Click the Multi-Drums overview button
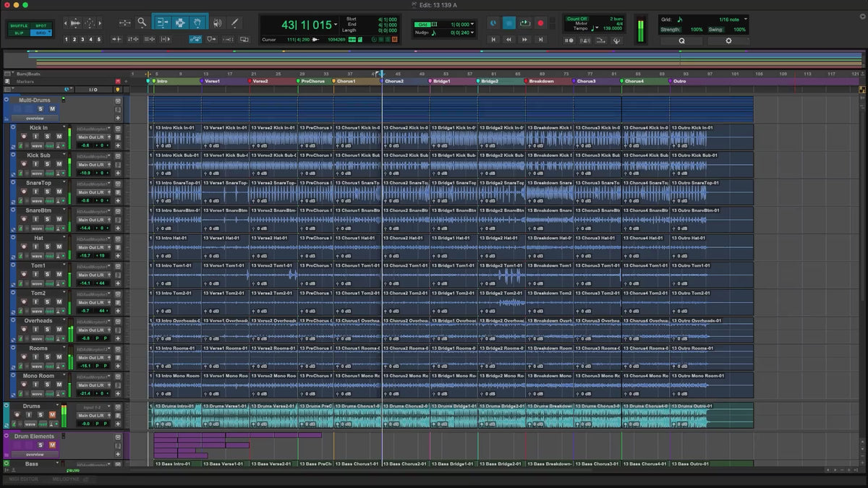The height and width of the screenshot is (488, 868). [34, 118]
